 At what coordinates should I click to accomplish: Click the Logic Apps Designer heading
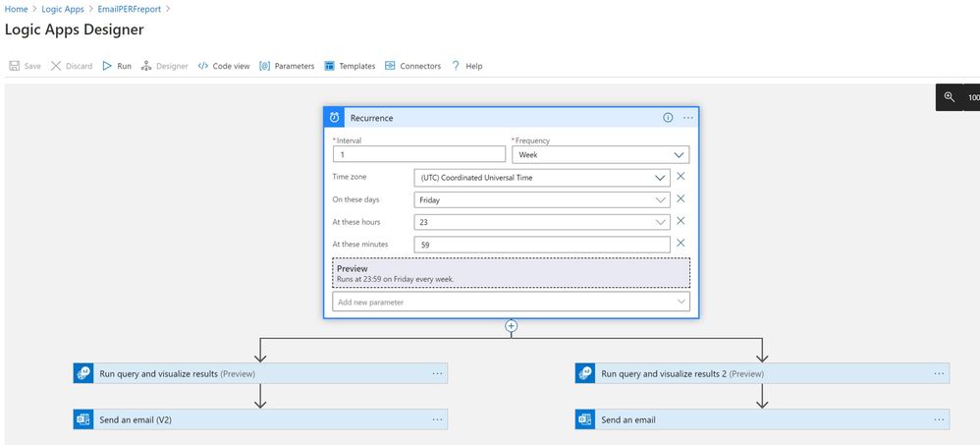click(x=75, y=29)
